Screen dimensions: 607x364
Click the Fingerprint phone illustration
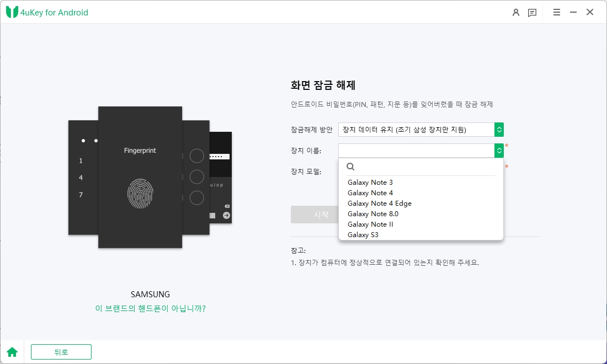pos(140,177)
